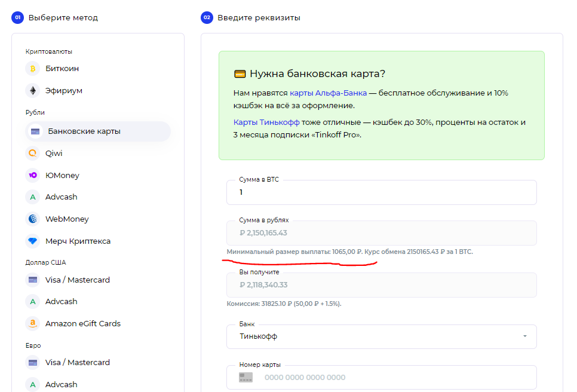Click the gray card icon in Номер карты field
577x392 pixels.
click(246, 377)
